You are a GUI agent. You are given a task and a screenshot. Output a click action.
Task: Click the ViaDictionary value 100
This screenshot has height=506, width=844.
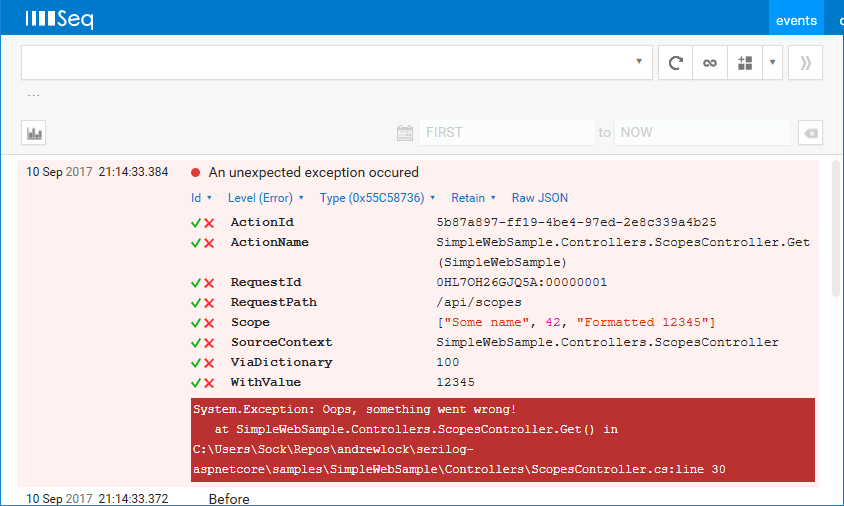pos(448,362)
